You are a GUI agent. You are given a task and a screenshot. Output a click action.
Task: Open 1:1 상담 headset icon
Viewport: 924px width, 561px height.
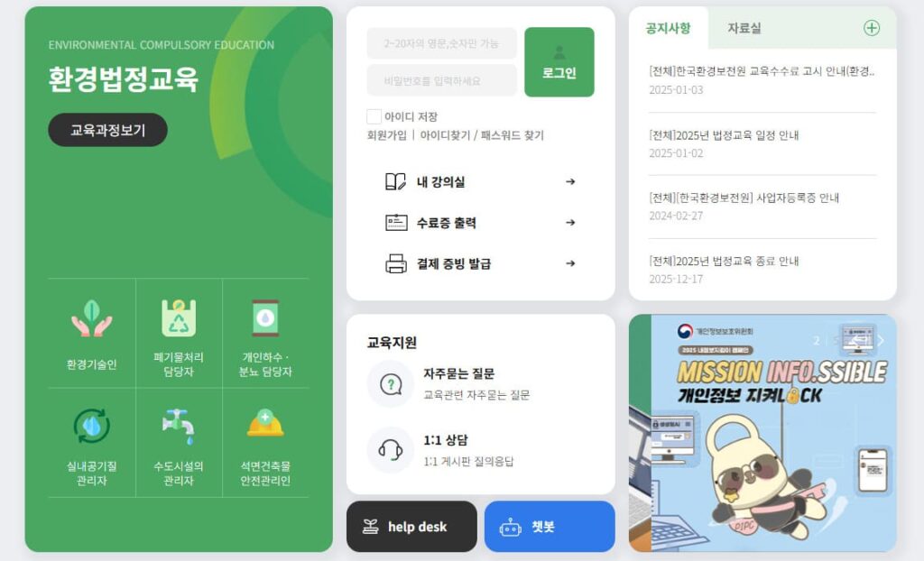(390, 450)
